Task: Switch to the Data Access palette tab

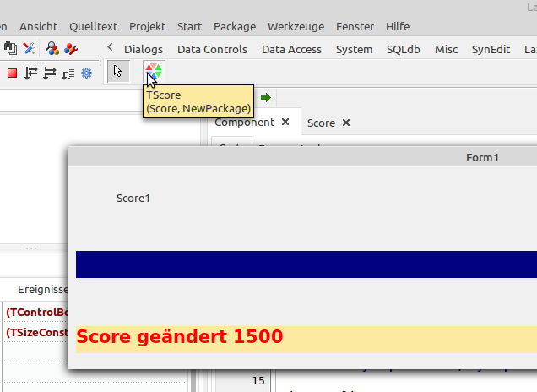Action: click(292, 49)
